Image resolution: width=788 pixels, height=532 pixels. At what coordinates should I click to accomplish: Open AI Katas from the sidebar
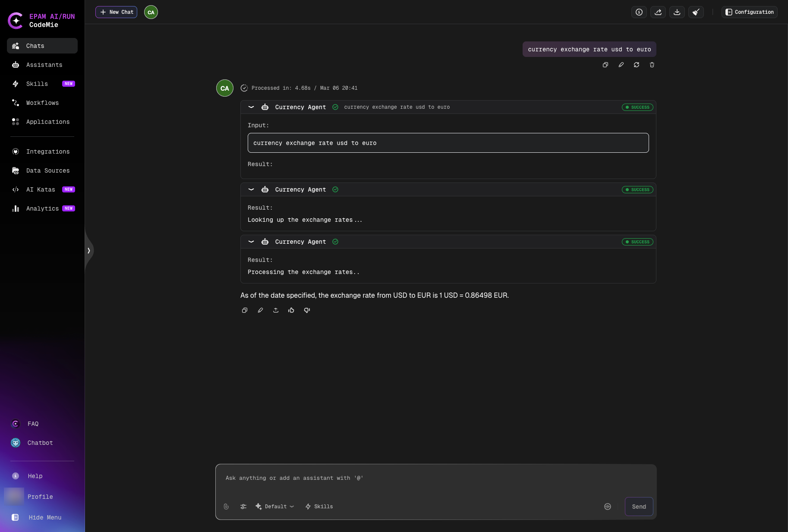(x=41, y=189)
